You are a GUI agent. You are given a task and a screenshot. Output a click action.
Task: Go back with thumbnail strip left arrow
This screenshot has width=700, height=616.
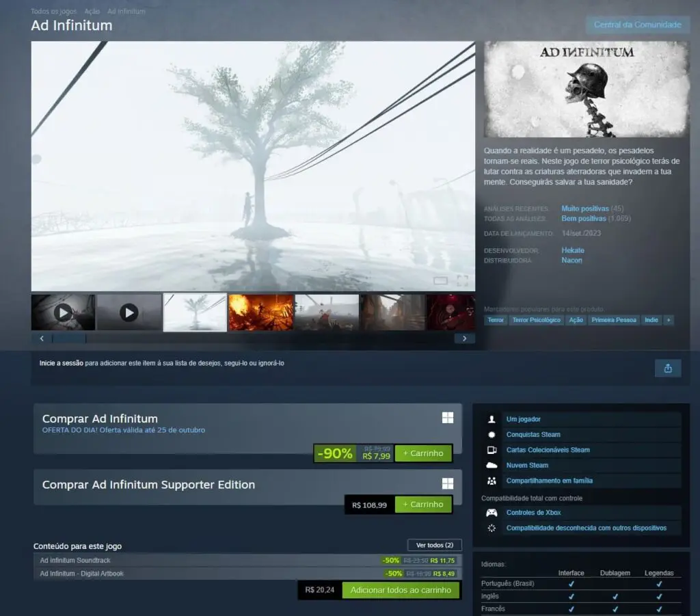(42, 338)
